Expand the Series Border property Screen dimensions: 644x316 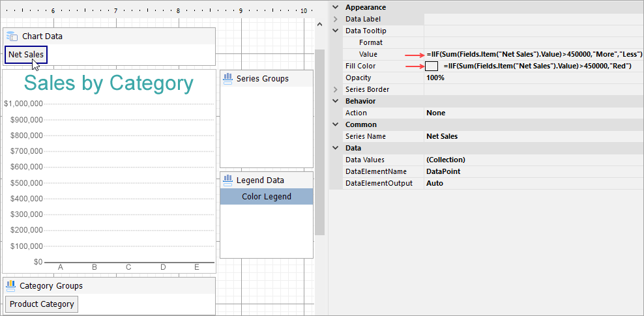tap(336, 89)
